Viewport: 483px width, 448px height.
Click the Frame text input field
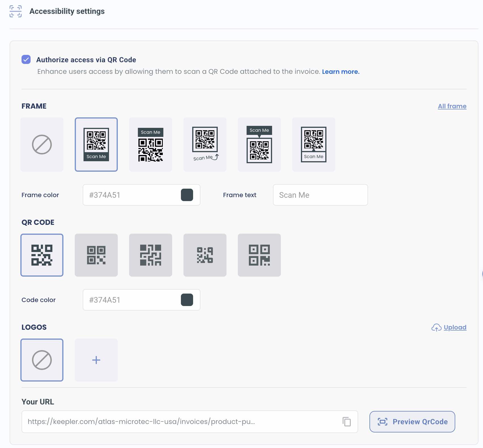(320, 195)
